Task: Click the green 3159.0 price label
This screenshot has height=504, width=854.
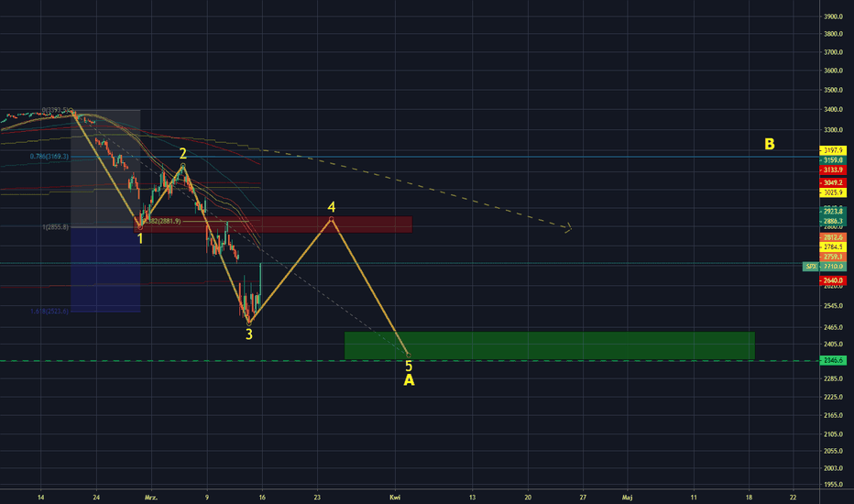Action: pyautogui.click(x=833, y=160)
